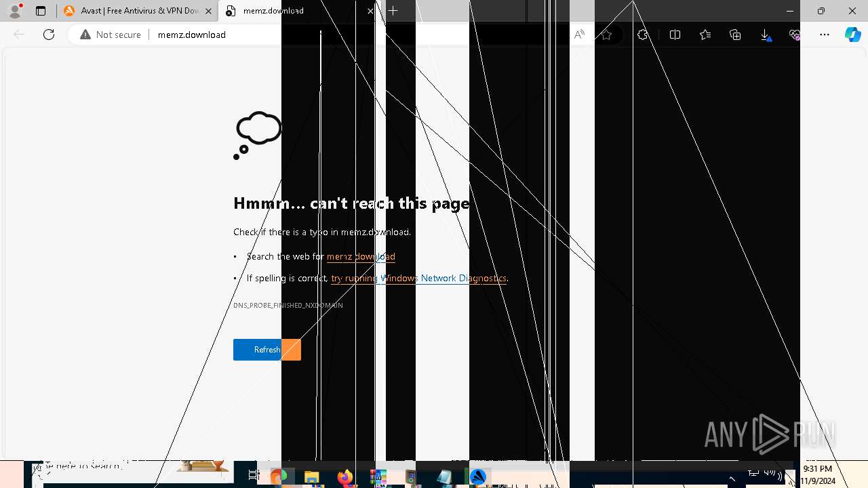Open a new tab with plus button

pos(393,11)
